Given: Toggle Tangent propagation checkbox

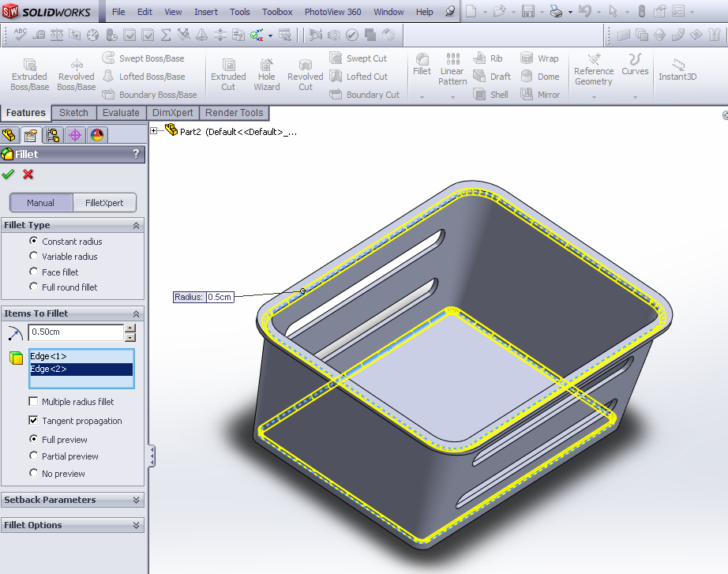Looking at the screenshot, I should point(33,420).
